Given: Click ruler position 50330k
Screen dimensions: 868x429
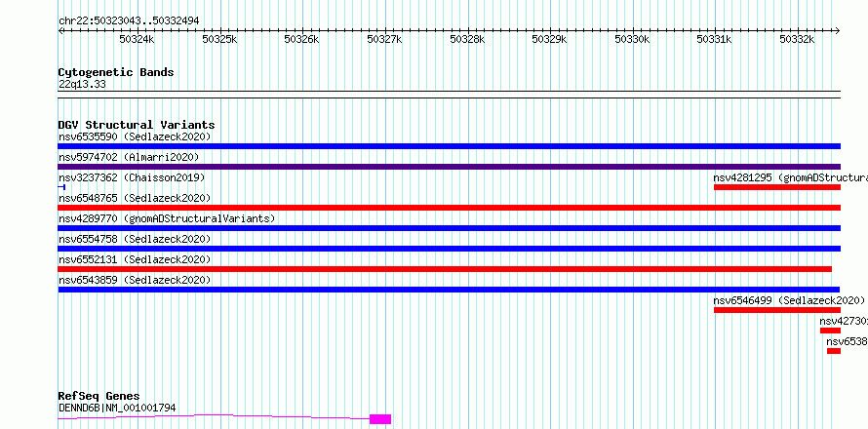Looking at the screenshot, I should click(x=632, y=39).
